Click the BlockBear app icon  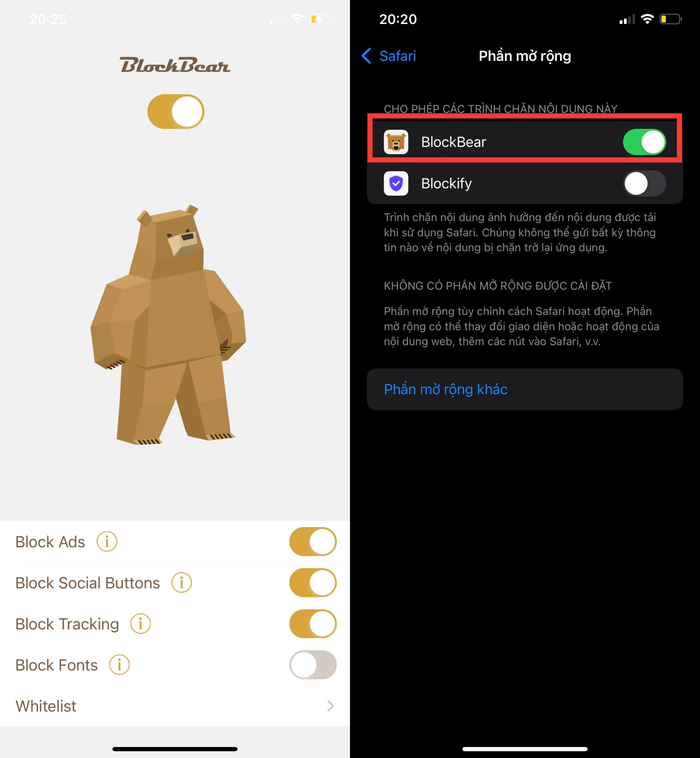point(396,141)
